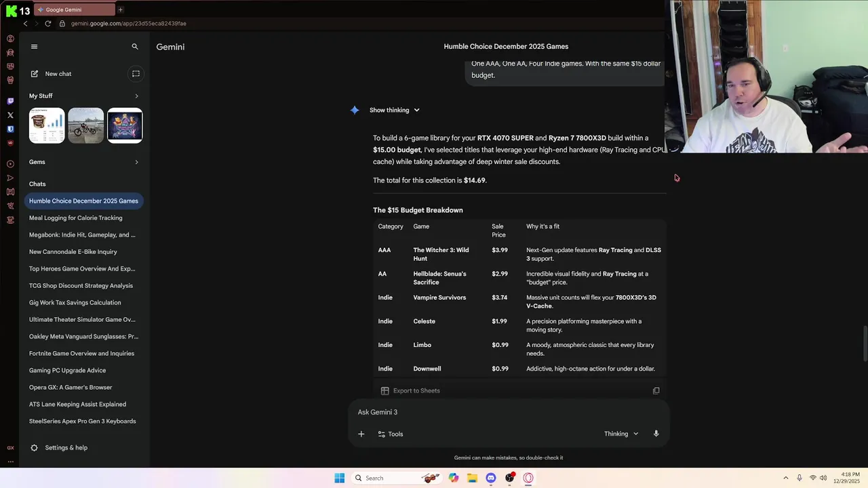
Task: Expand the Gems section arrow
Action: tap(136, 162)
